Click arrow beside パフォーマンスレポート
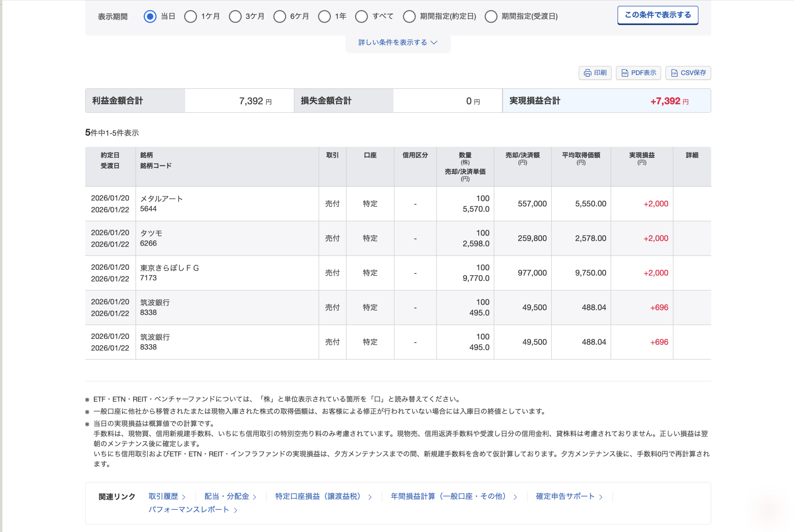The width and height of the screenshot is (794, 532). click(236, 510)
